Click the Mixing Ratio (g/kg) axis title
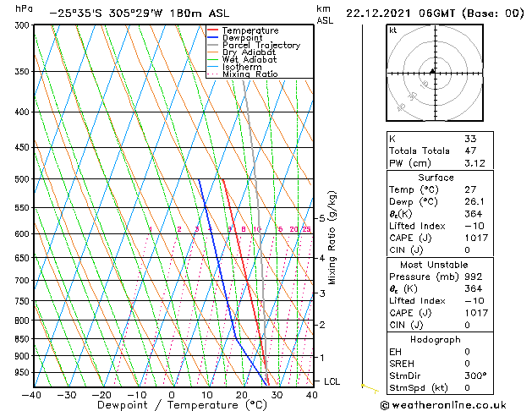Screen dimensions: 532x411 tap(332, 238)
